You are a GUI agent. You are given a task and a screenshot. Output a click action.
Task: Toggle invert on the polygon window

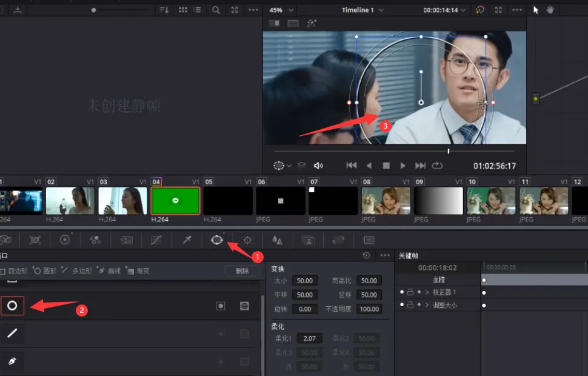(221, 334)
